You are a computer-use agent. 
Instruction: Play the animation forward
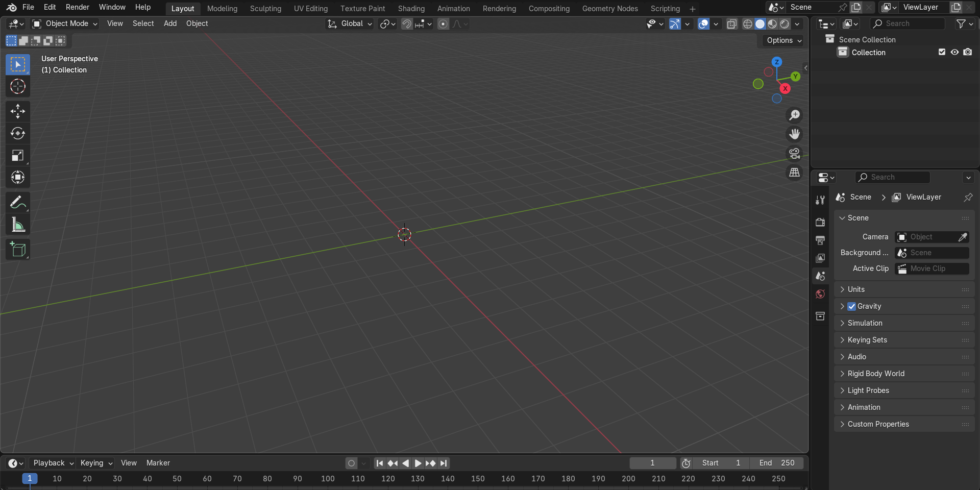[x=418, y=463]
